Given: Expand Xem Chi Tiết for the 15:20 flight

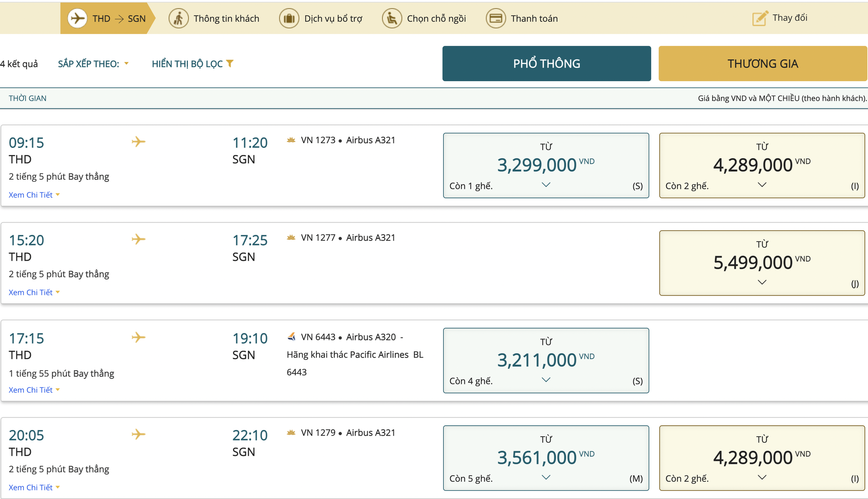Looking at the screenshot, I should (x=34, y=292).
